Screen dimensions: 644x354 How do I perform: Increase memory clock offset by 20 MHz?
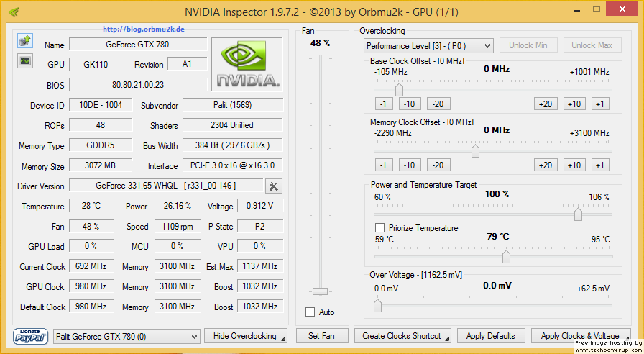[x=546, y=165]
